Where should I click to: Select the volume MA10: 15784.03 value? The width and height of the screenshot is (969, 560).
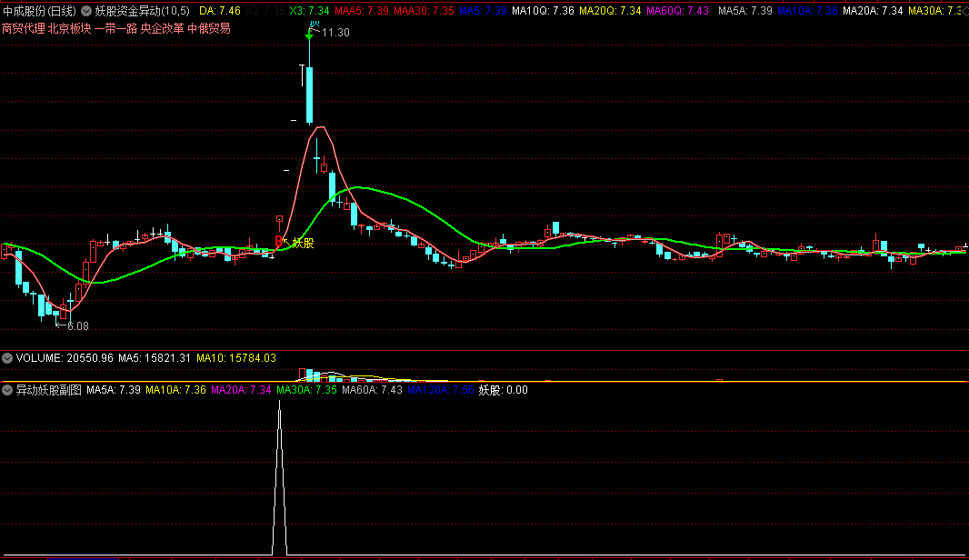pyautogui.click(x=236, y=358)
